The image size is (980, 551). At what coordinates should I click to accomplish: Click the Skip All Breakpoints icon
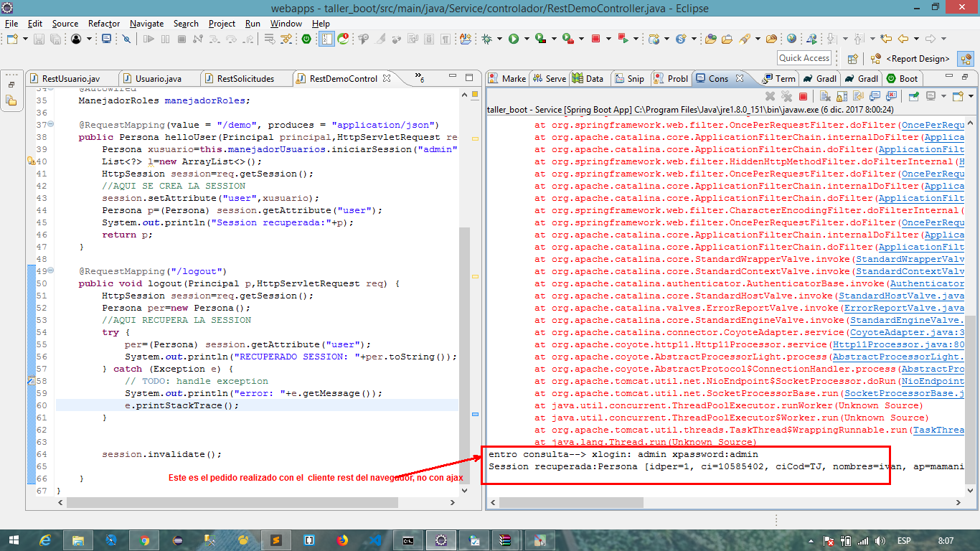[x=126, y=39]
